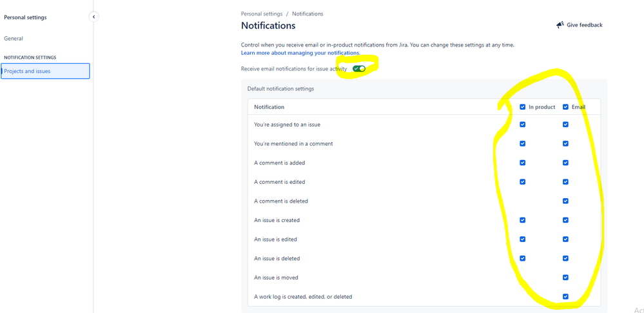This screenshot has width=644, height=313.
Task: Collapse sidebar using the chevron arrow button
Action: point(93,17)
